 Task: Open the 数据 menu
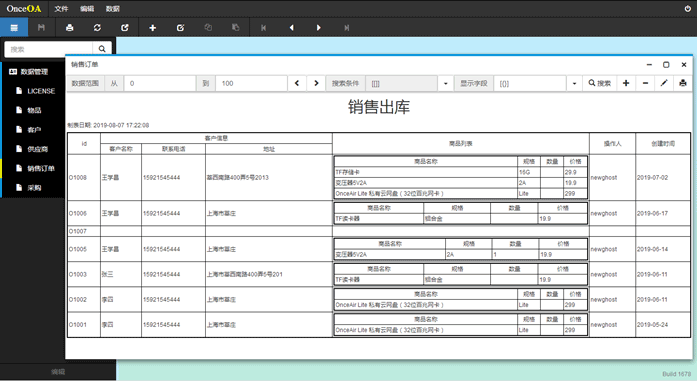point(113,8)
